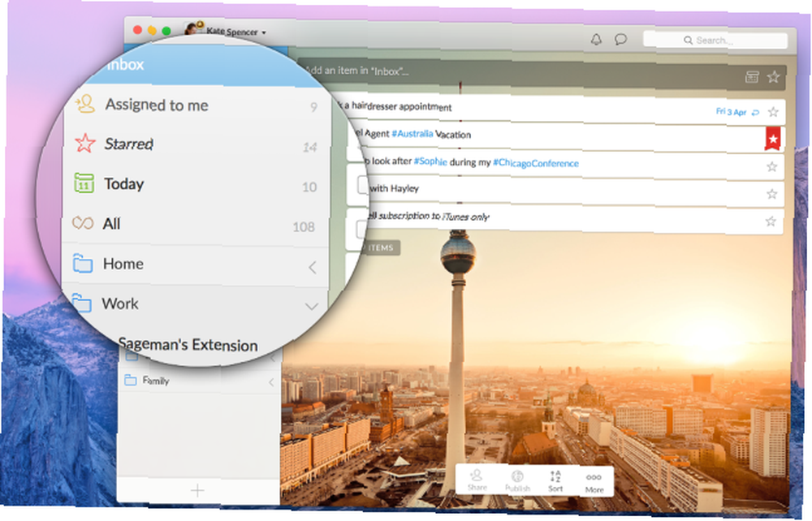
Task: Open the Sageman's Extension list
Action: [x=188, y=345]
